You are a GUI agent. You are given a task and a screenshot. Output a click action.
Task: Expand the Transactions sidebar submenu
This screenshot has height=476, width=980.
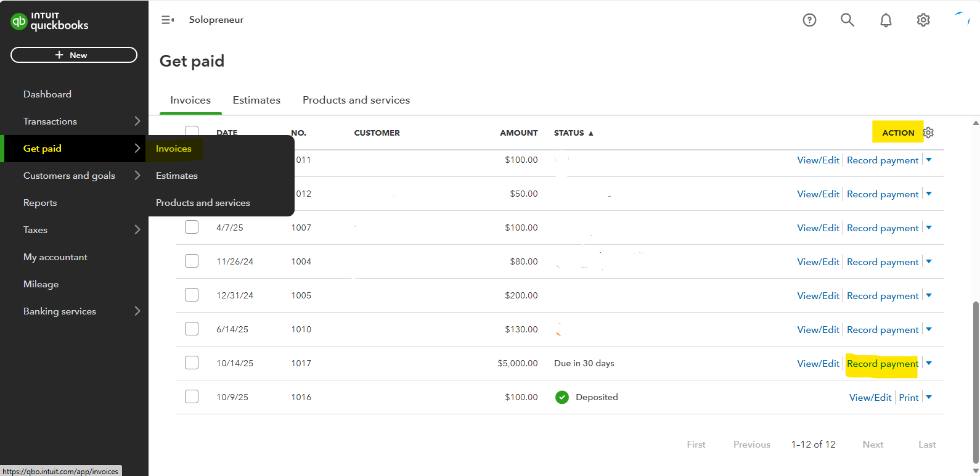click(137, 121)
